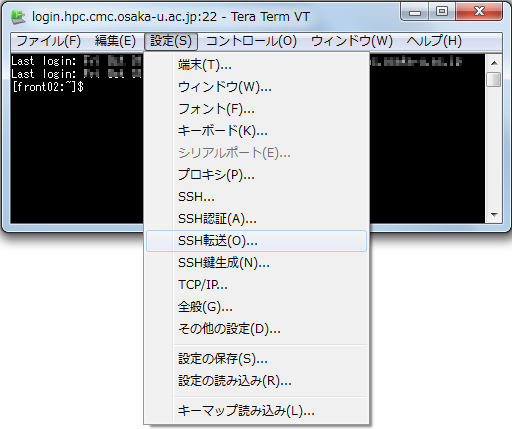Click the scrollbar down arrow
This screenshot has width=512, height=429.
pyautogui.click(x=494, y=215)
